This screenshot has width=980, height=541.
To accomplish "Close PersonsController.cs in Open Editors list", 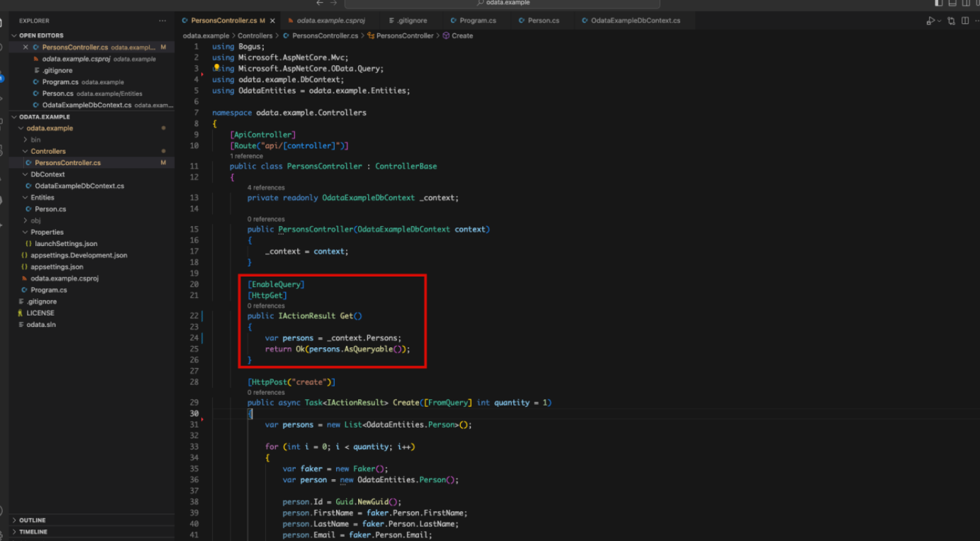I will pos(26,48).
